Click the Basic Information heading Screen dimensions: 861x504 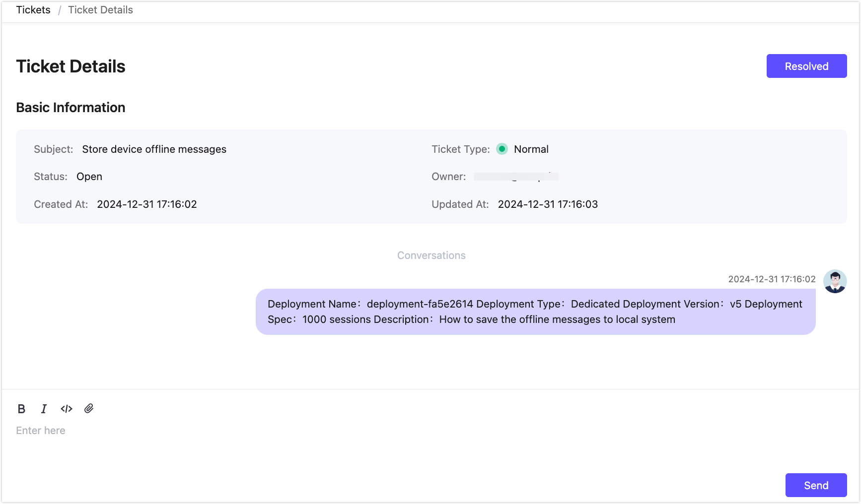[71, 108]
